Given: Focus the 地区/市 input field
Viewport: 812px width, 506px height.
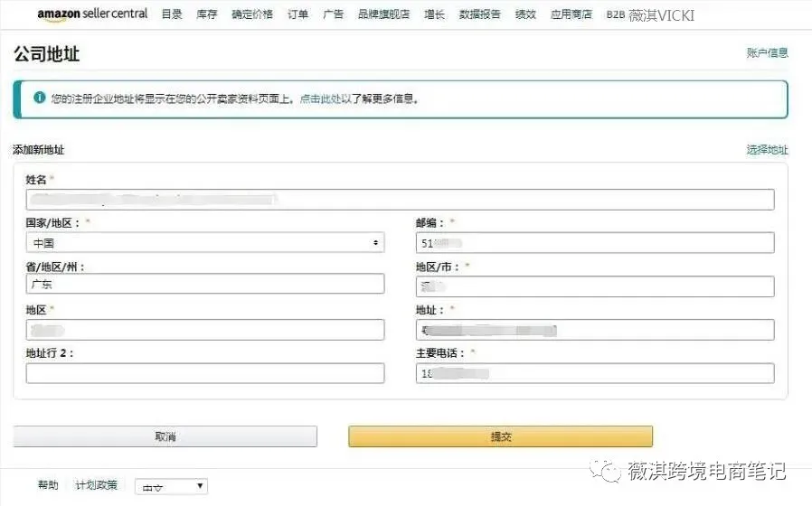Looking at the screenshot, I should [x=595, y=286].
